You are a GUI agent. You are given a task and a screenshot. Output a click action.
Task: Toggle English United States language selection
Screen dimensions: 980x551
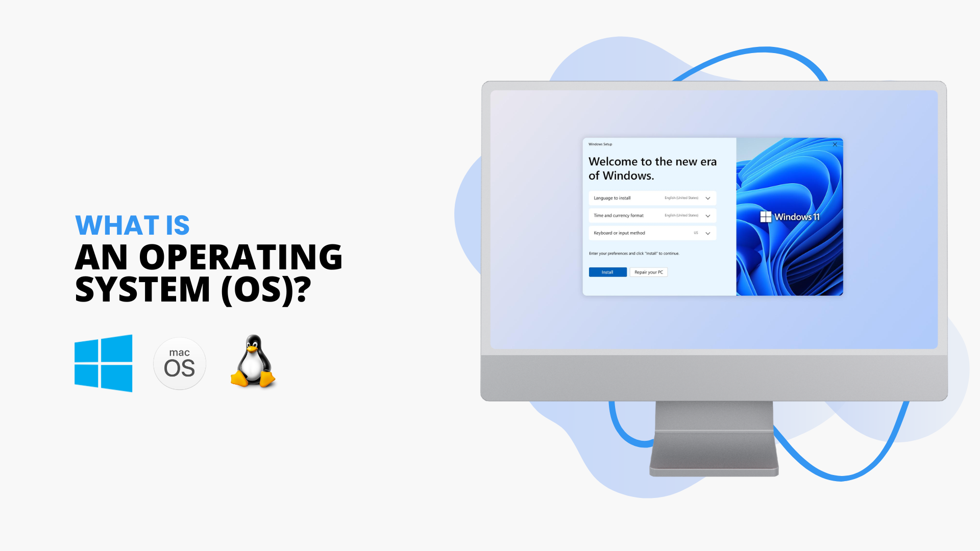tap(709, 198)
